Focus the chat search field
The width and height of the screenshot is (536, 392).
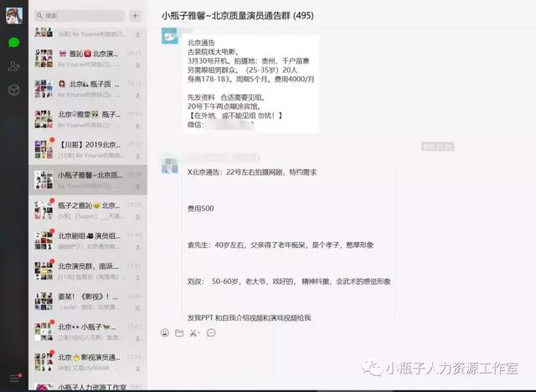click(80, 16)
